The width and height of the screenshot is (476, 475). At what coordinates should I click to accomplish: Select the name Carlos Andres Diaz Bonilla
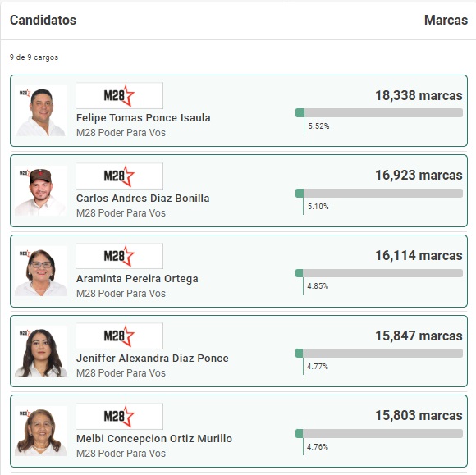point(143,199)
